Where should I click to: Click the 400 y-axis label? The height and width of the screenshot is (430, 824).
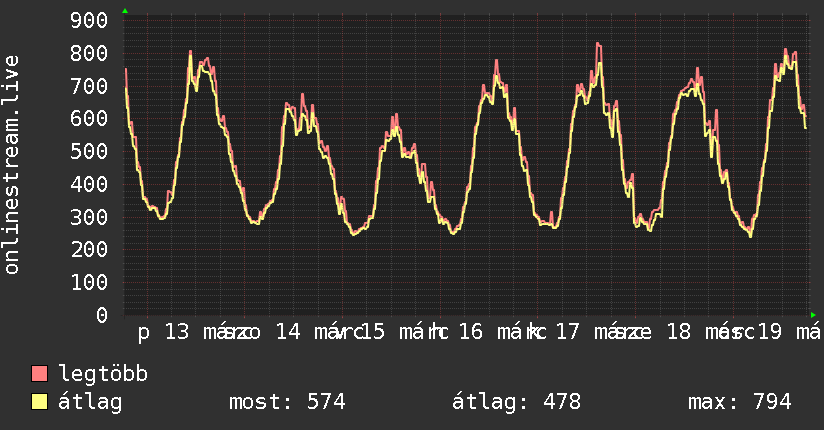[x=89, y=184]
